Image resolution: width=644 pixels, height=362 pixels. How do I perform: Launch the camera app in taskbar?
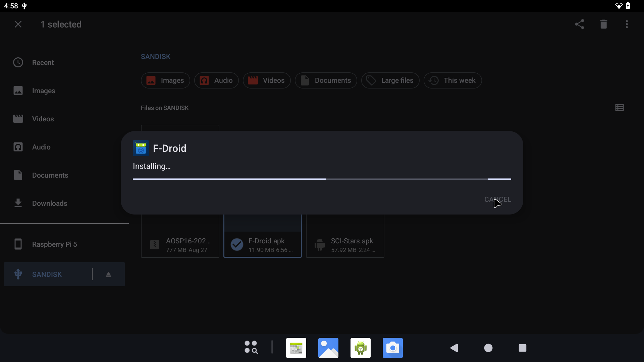(x=393, y=348)
